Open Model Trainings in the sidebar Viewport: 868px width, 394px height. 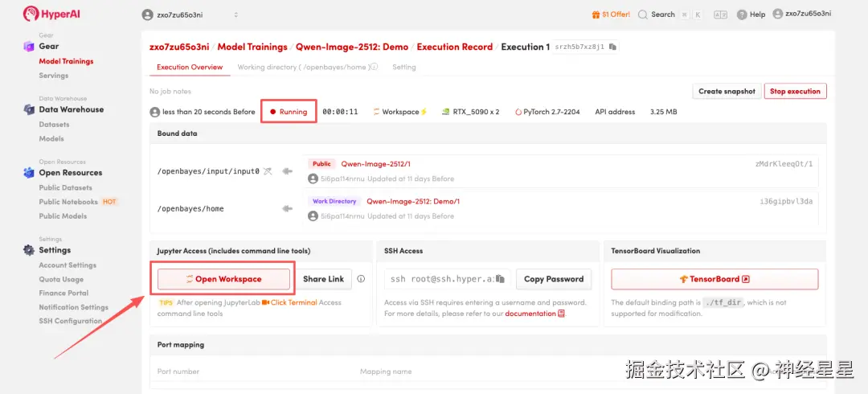(x=66, y=61)
